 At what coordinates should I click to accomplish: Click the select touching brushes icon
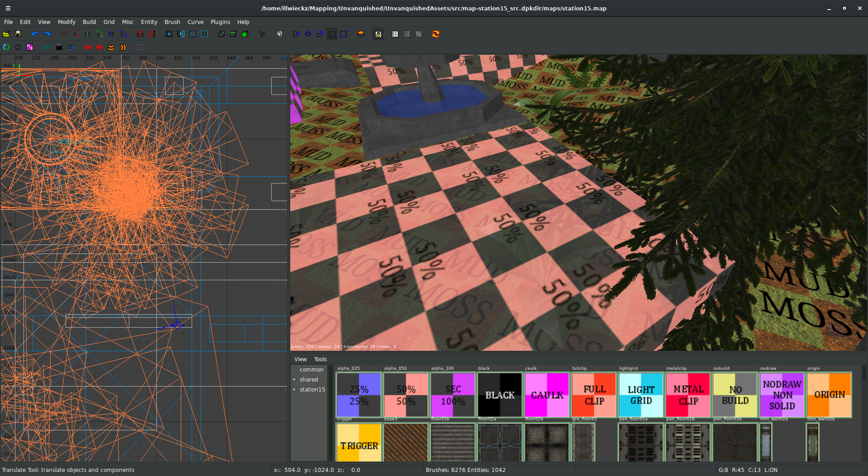click(181, 34)
